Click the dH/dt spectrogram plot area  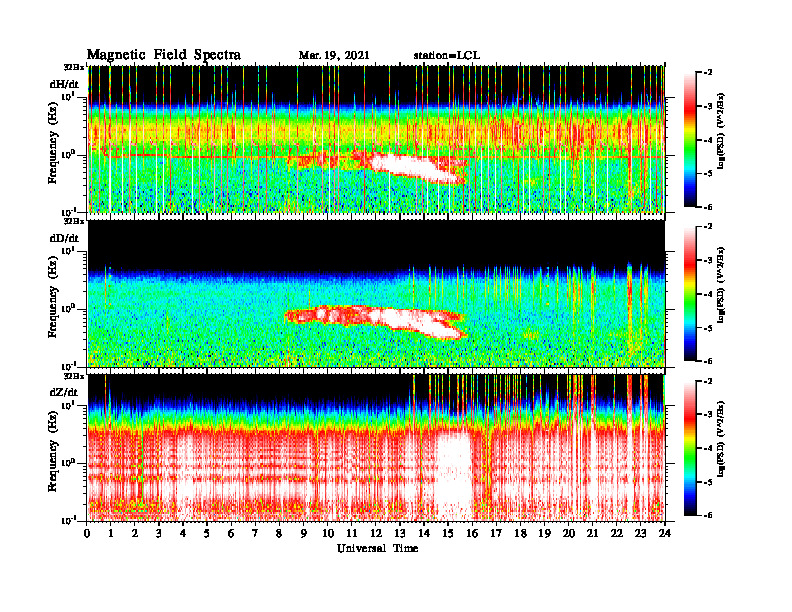click(376, 139)
